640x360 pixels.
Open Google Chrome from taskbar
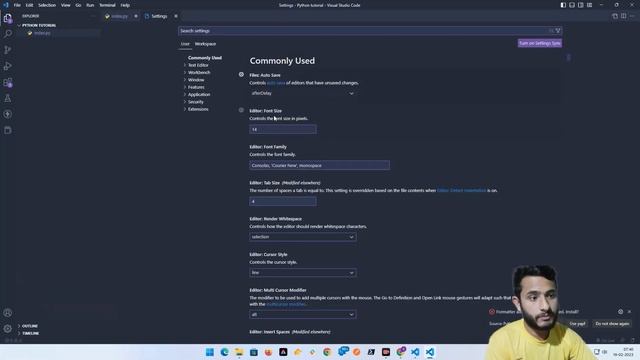click(327, 352)
